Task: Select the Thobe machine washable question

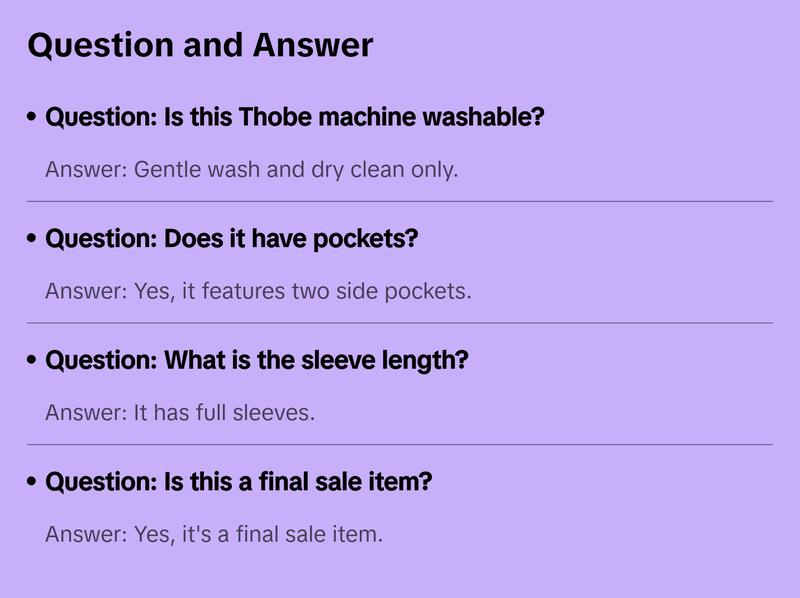Action: (295, 118)
